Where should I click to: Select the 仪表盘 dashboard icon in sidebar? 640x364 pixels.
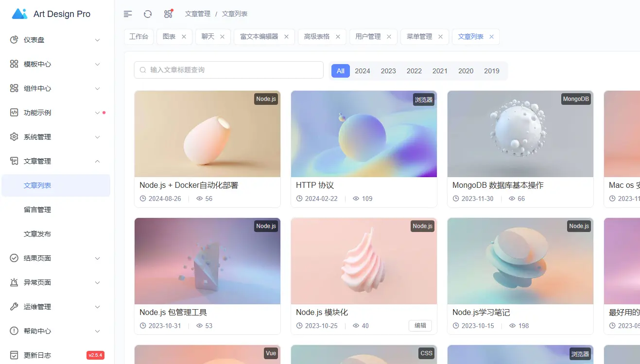pyautogui.click(x=14, y=39)
